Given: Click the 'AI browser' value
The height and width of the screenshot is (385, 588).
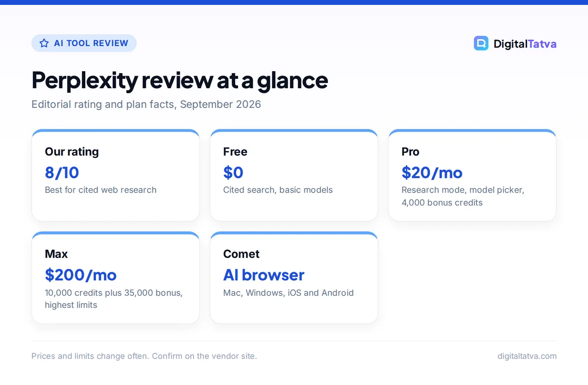Looking at the screenshot, I should pos(264,275).
